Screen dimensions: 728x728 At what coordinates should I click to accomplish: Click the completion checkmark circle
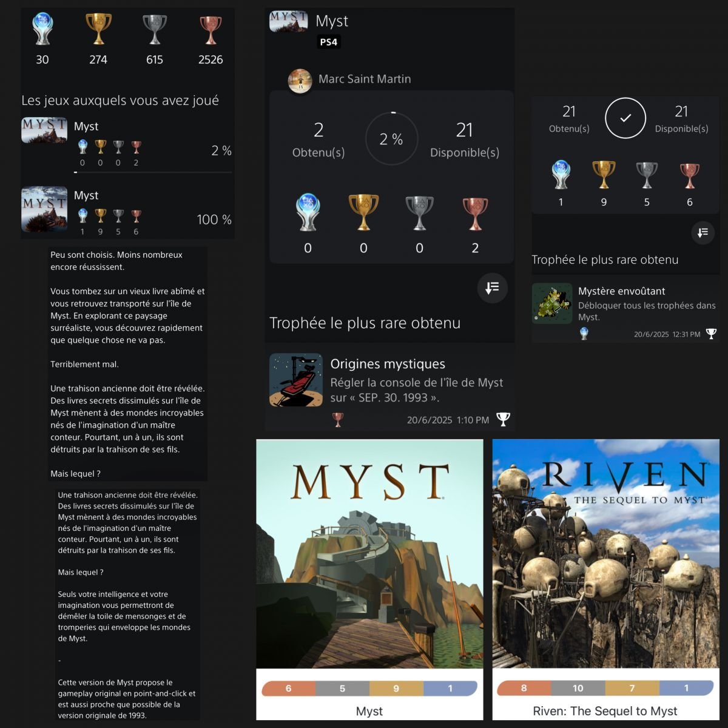[625, 118]
